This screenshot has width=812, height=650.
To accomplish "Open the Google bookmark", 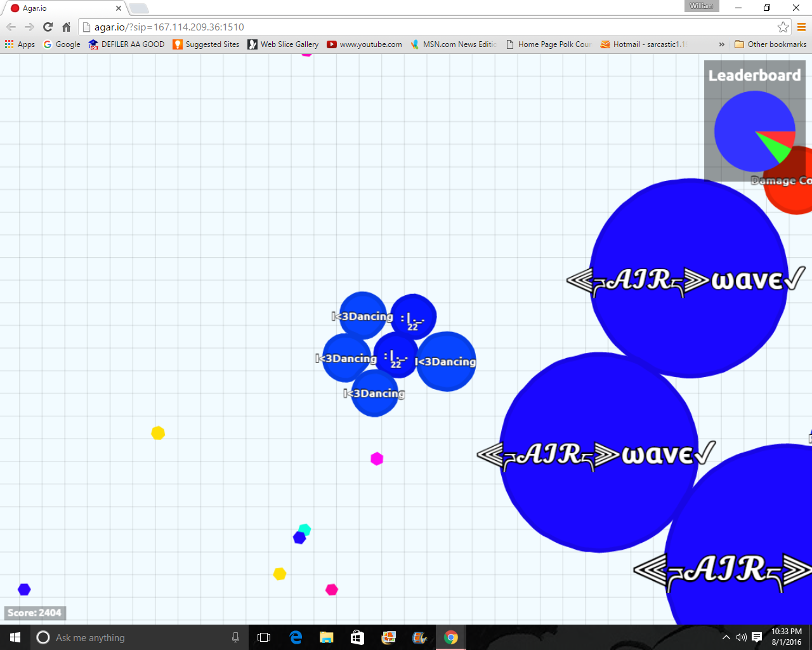I will pos(62,44).
